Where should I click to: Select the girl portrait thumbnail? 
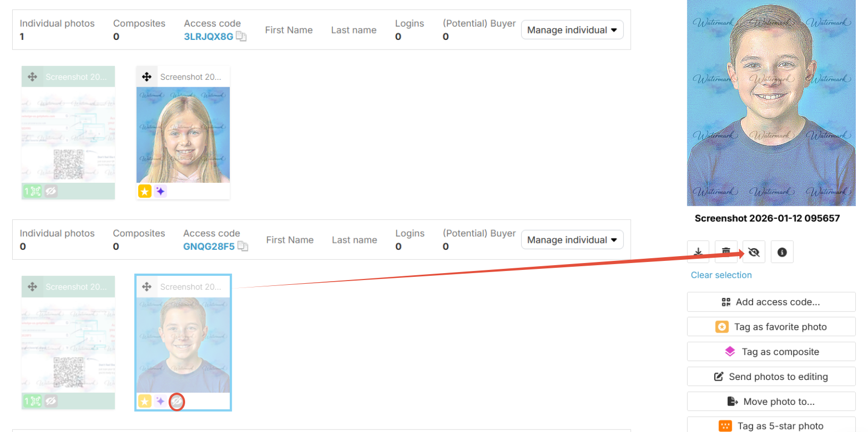pos(183,135)
